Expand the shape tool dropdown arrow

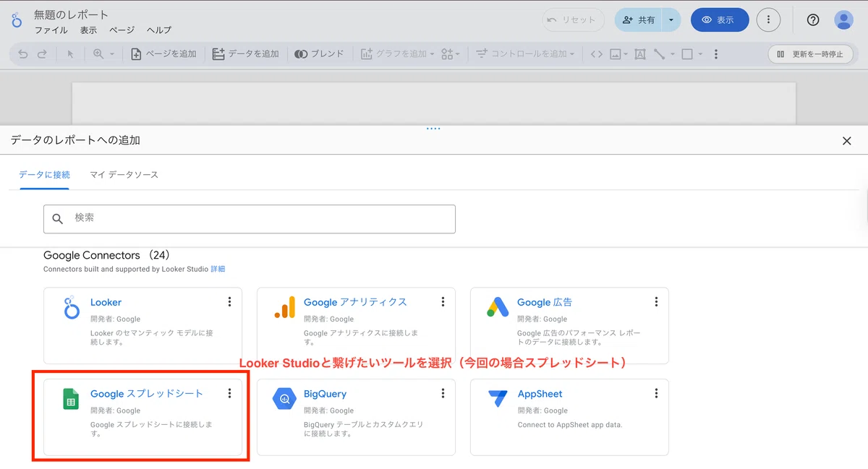[700, 54]
